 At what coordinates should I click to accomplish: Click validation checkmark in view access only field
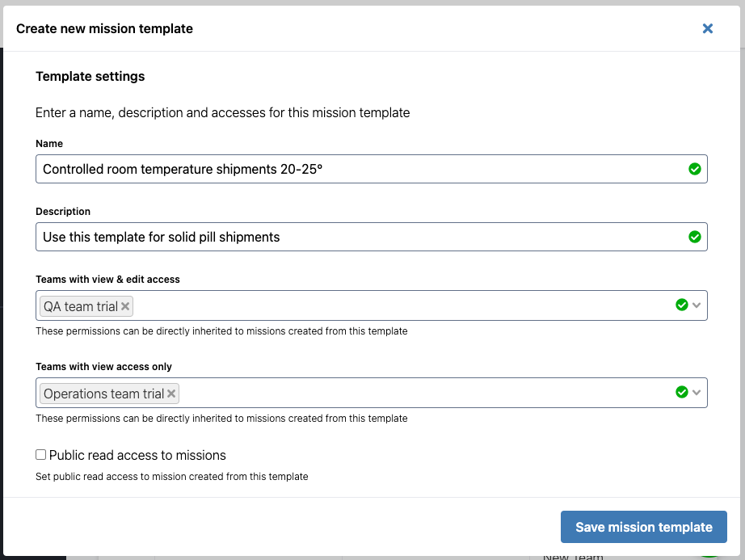pos(681,392)
